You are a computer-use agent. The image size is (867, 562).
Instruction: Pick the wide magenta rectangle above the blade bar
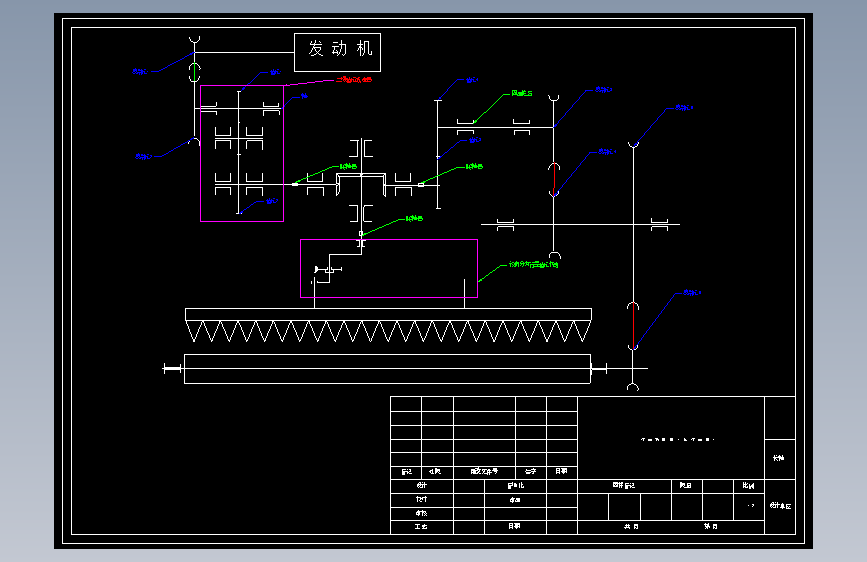coord(389,268)
